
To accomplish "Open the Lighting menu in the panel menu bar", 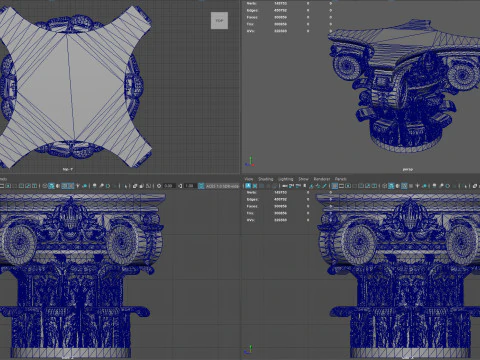I will [x=286, y=179].
